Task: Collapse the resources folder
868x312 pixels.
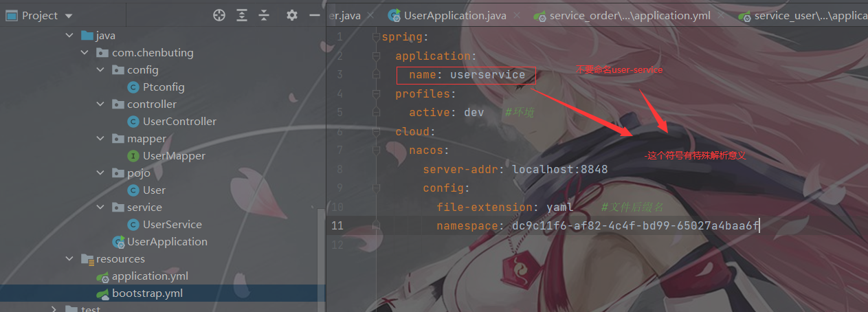Action: pos(69,259)
